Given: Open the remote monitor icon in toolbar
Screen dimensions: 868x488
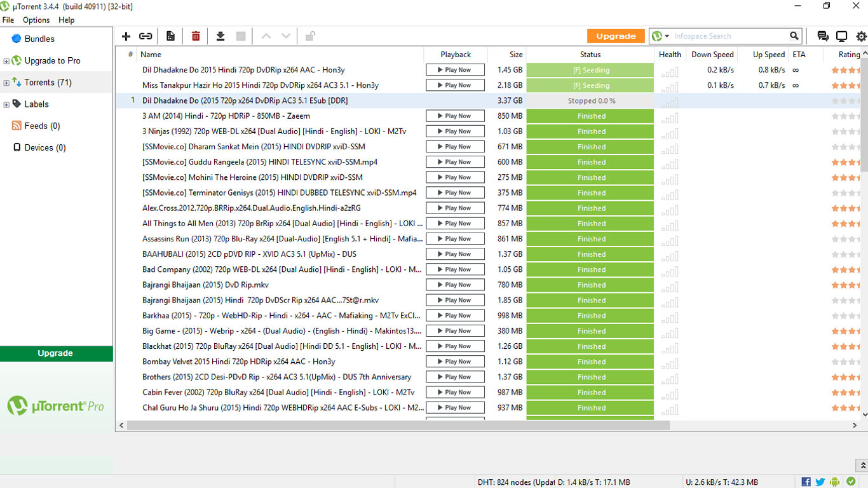Looking at the screenshot, I should [841, 36].
